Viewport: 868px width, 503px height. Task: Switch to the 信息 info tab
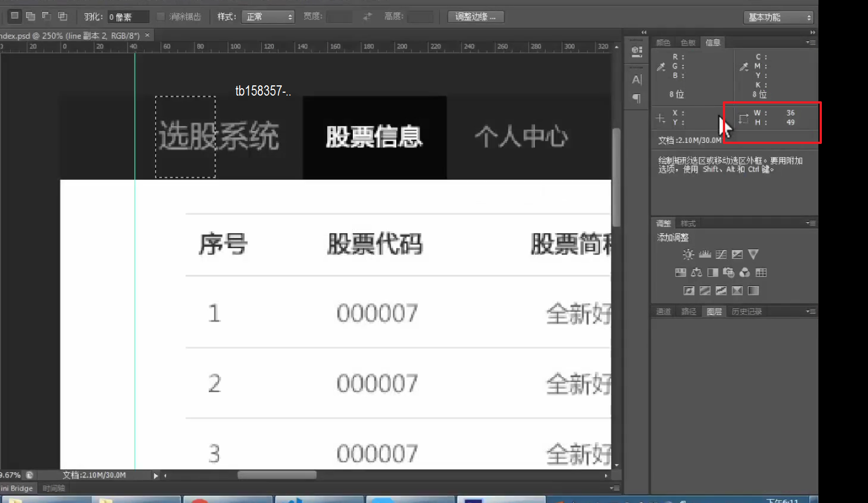coord(713,43)
